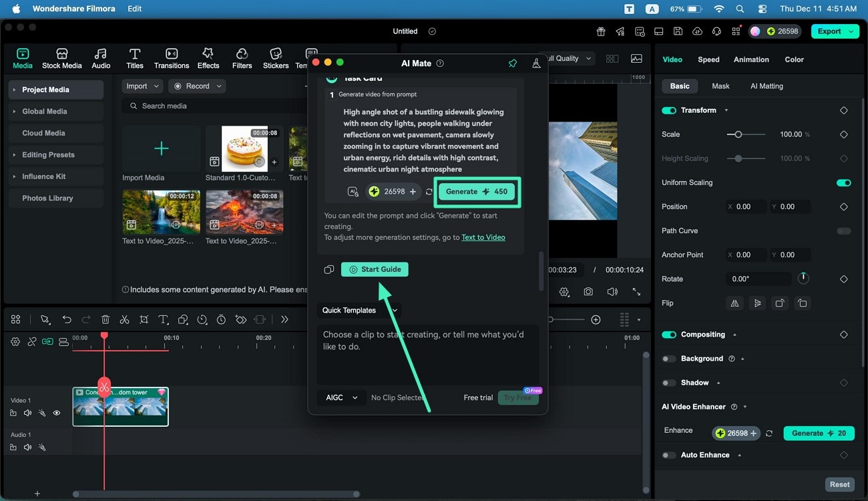Select the Split scissors tool in timeline toolbar
The height and width of the screenshot is (501, 868).
point(124,319)
